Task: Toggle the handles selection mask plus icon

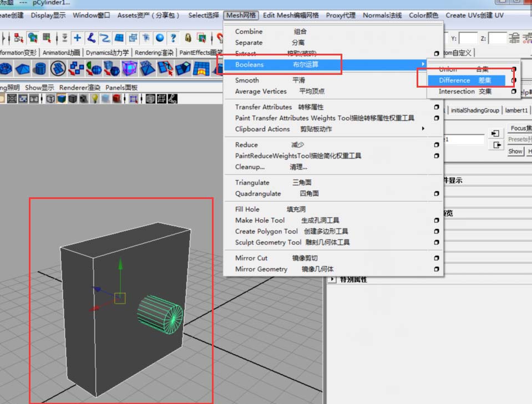Action: click(x=77, y=38)
